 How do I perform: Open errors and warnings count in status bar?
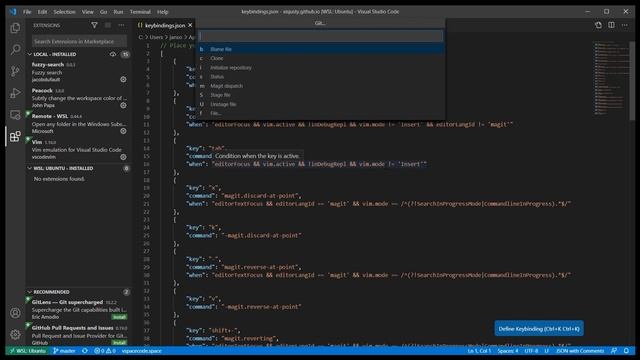pyautogui.click(x=105, y=351)
